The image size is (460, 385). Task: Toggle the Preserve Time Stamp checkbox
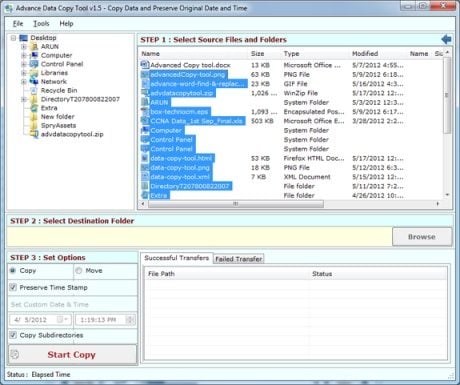[13, 287]
